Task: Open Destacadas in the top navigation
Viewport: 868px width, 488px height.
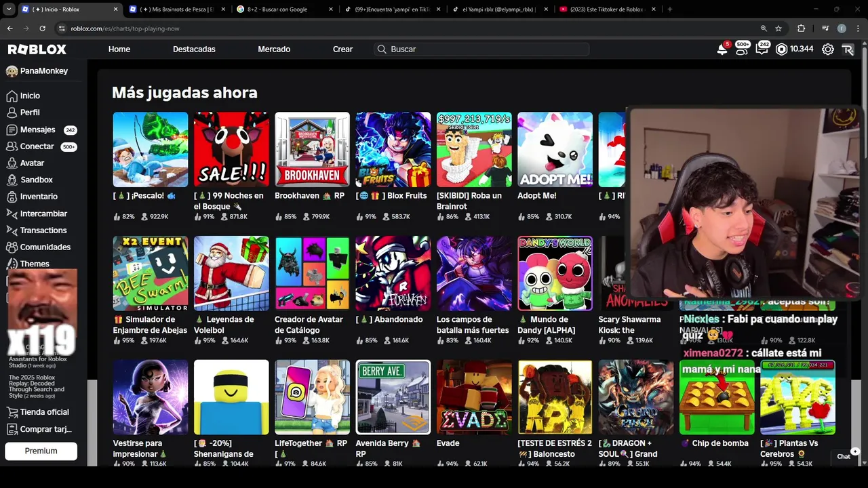Action: coord(194,49)
